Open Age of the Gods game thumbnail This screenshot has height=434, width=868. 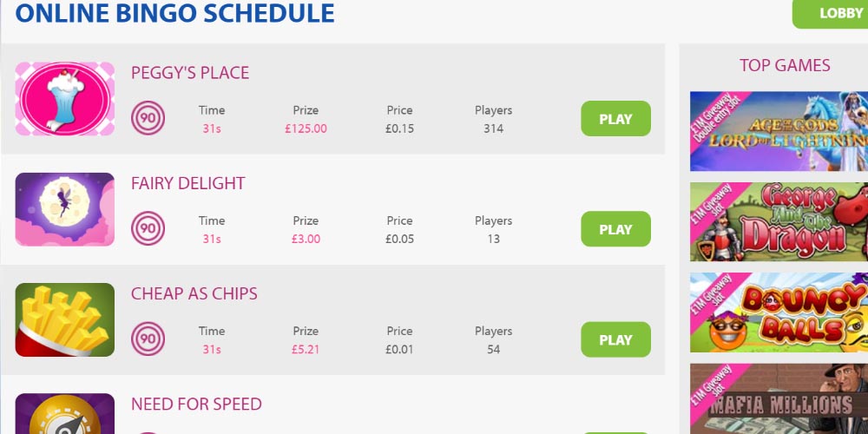tap(779, 131)
